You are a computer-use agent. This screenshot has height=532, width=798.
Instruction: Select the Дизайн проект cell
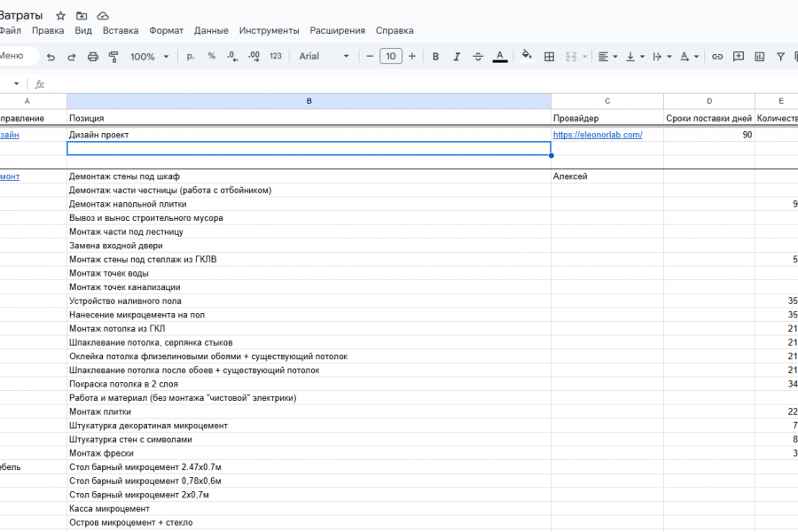pos(309,135)
